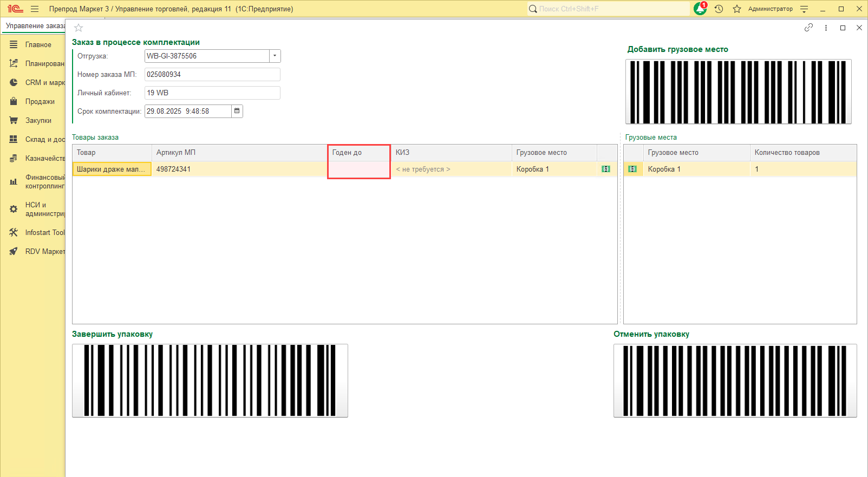Close the inner form
868x477 pixels.
tap(859, 28)
